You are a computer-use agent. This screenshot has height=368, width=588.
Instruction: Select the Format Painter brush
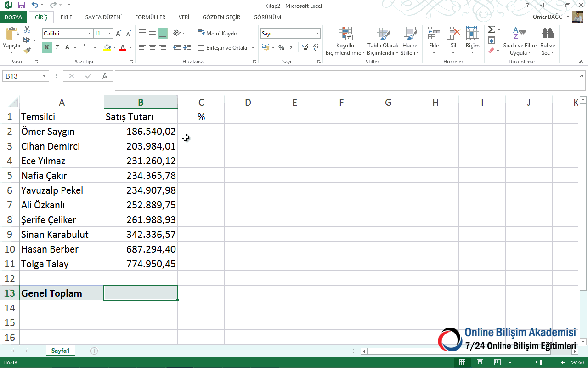point(28,50)
